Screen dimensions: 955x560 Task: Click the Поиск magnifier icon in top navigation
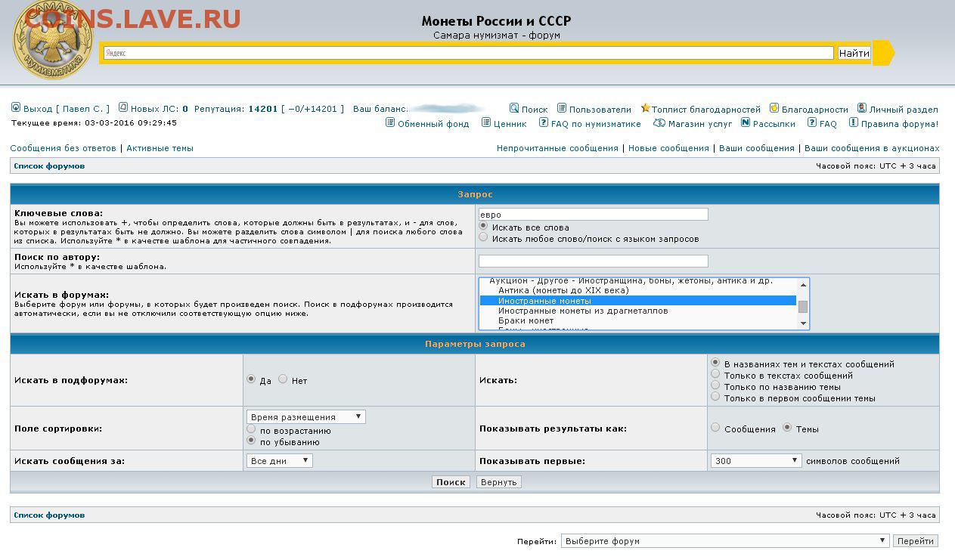[514, 109]
